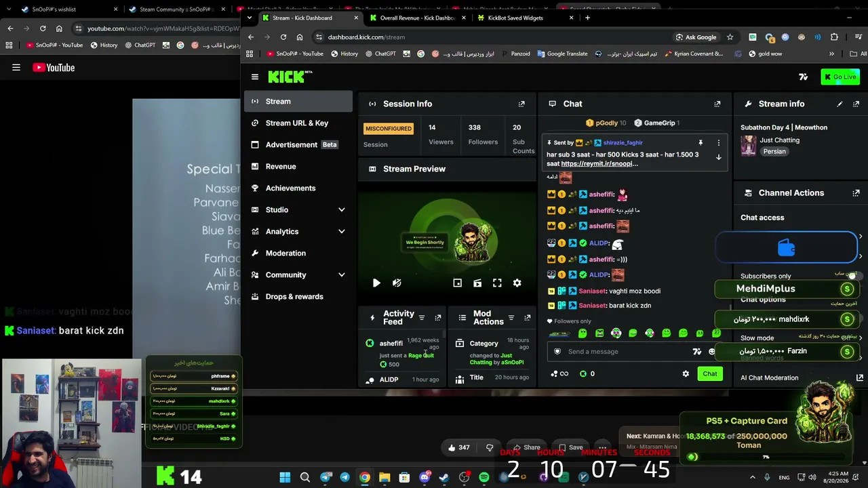Play the stream preview
Image resolution: width=868 pixels, height=488 pixels.
(x=376, y=283)
